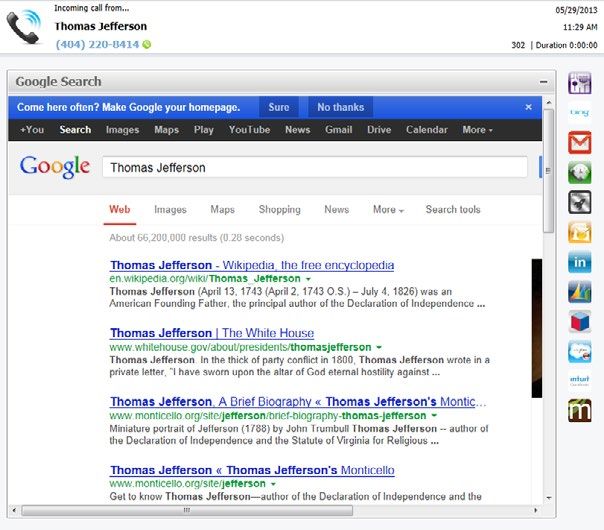Expand dropdown arrow next to whitehouse.gov URL
The width and height of the screenshot is (604, 530).
coord(379,347)
